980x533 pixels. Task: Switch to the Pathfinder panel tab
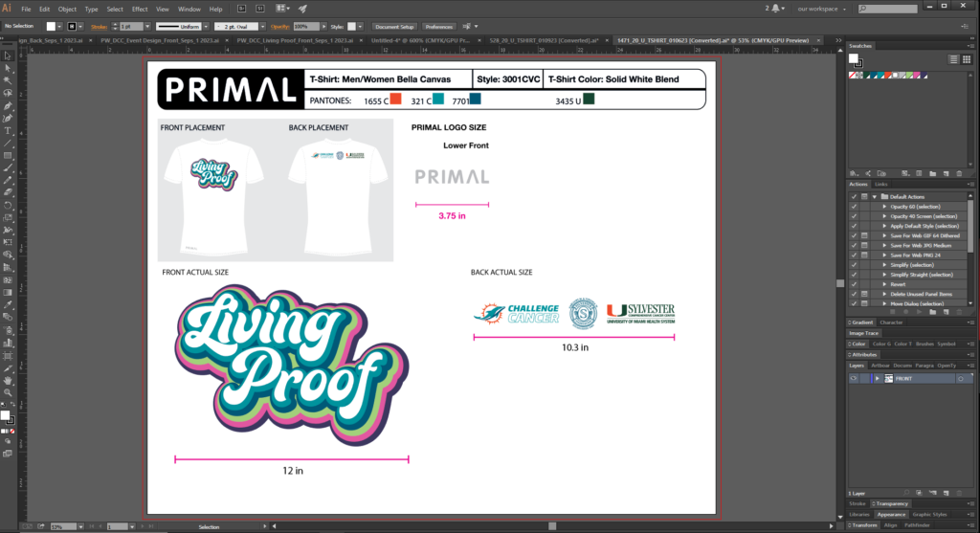point(918,525)
